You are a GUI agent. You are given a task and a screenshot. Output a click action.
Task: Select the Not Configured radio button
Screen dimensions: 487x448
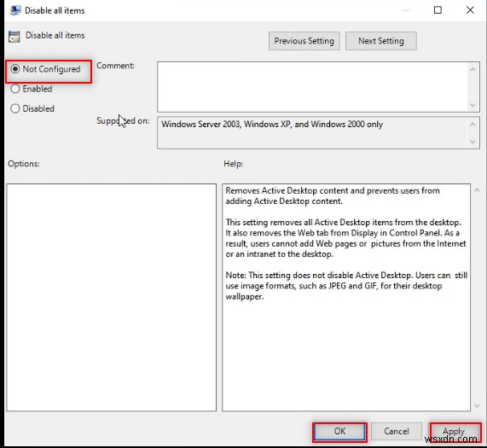click(x=15, y=69)
